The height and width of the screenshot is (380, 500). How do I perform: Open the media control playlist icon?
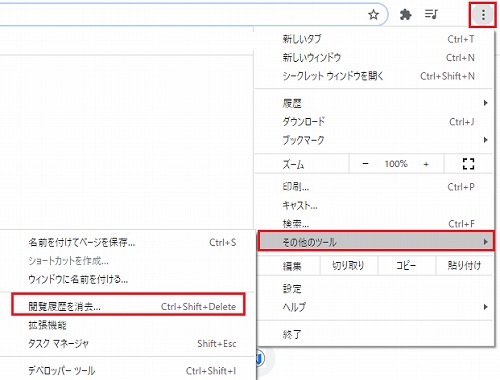point(431,14)
